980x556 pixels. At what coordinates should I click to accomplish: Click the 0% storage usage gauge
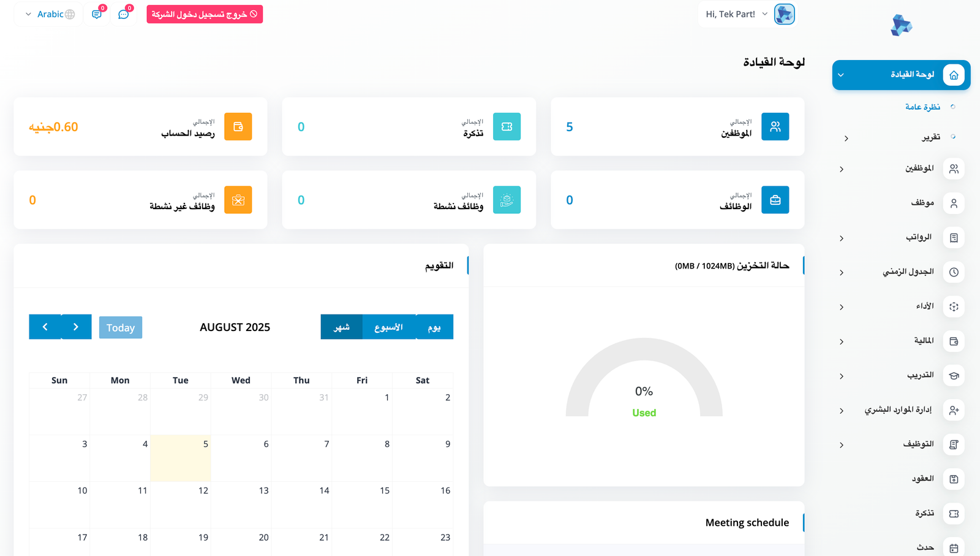pos(644,390)
